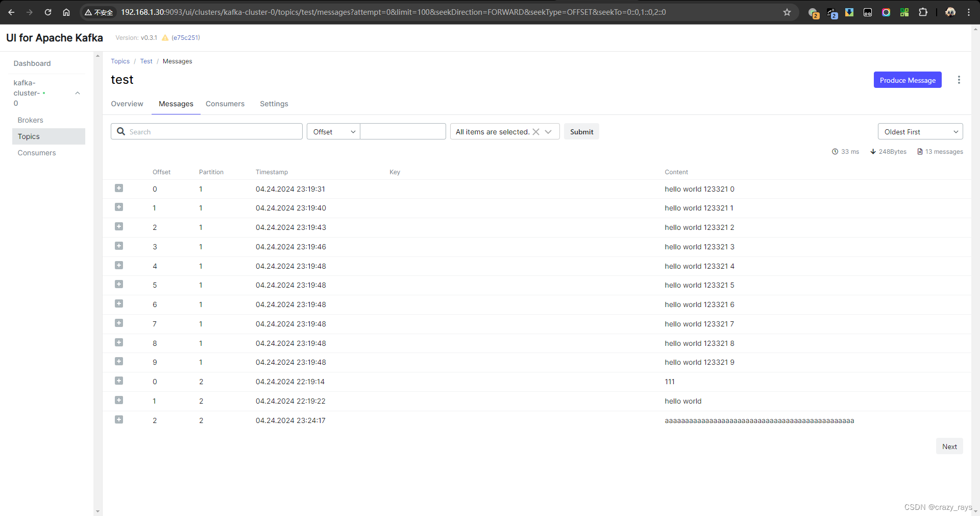Expand message row with content hello world 123321 7
This screenshot has width=980, height=516.
[119, 323]
